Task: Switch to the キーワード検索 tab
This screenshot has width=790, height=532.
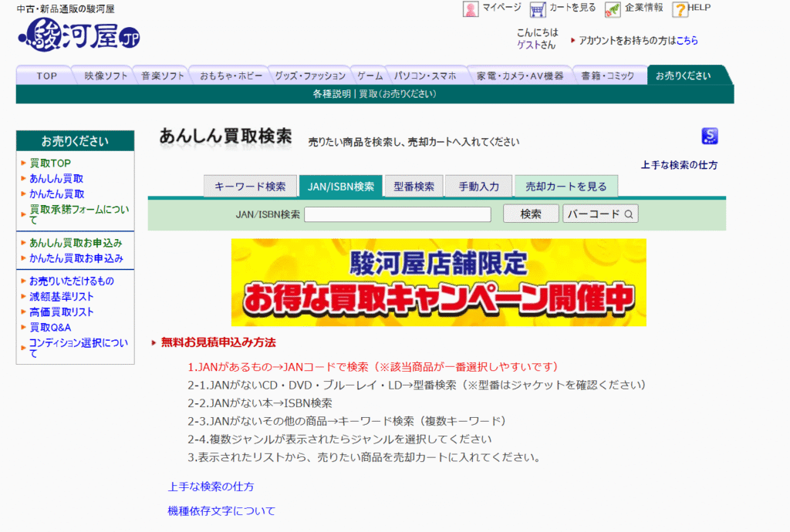Action: tap(250, 187)
